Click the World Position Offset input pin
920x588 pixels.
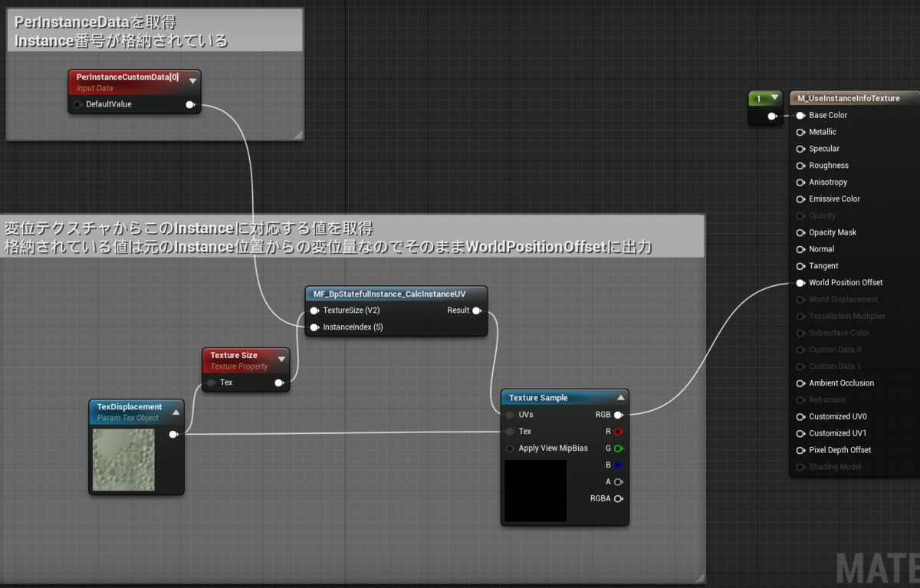(x=800, y=283)
